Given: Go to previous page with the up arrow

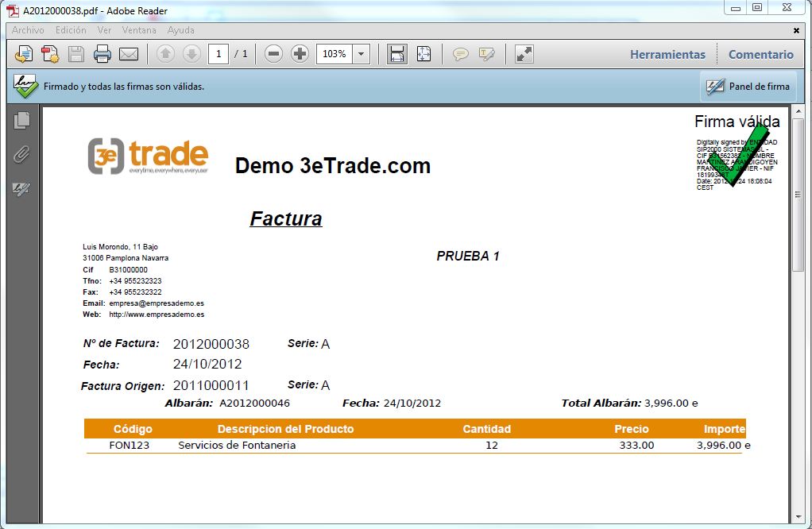Looking at the screenshot, I should point(166,54).
